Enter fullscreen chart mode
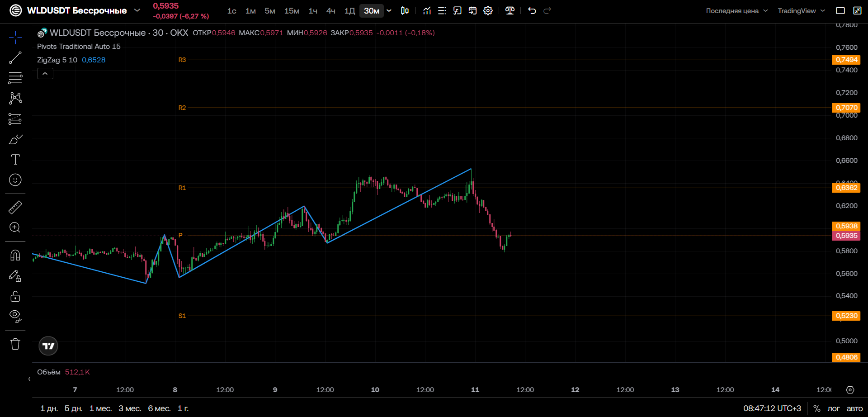 click(857, 10)
